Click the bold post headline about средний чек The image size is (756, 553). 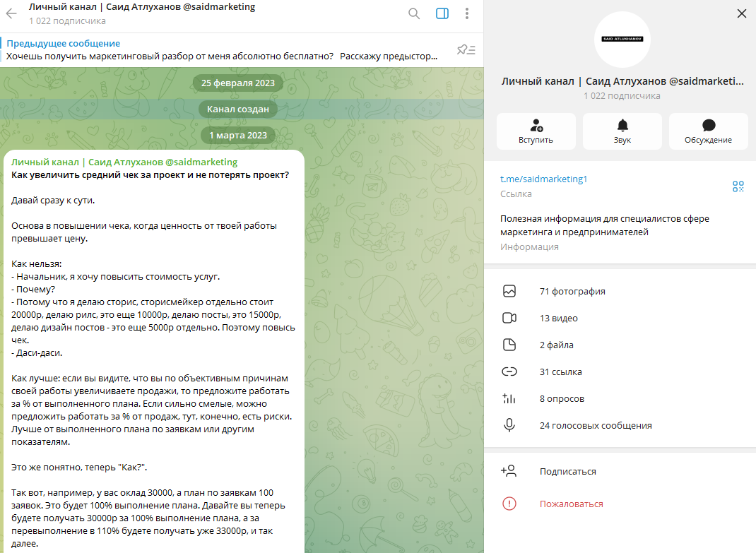pyautogui.click(x=150, y=175)
